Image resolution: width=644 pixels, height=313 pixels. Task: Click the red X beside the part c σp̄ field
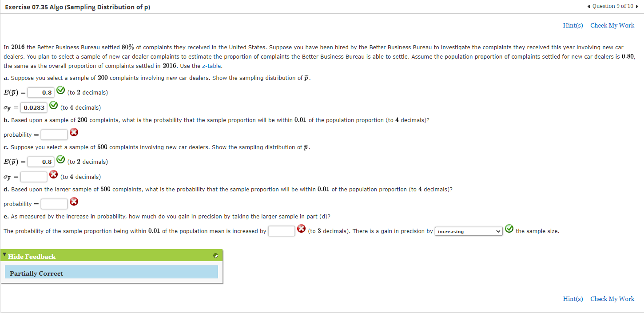(53, 174)
